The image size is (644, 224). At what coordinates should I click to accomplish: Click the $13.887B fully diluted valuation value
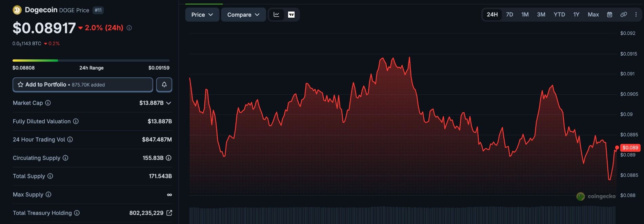160,121
